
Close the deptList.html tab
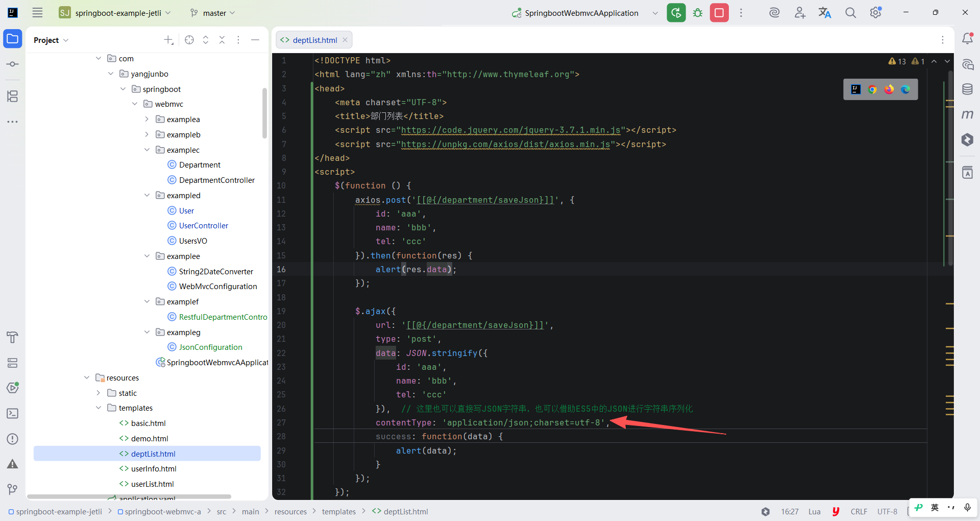point(345,40)
